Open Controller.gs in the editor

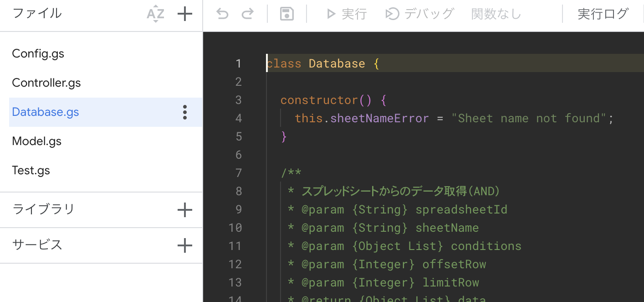click(x=46, y=83)
